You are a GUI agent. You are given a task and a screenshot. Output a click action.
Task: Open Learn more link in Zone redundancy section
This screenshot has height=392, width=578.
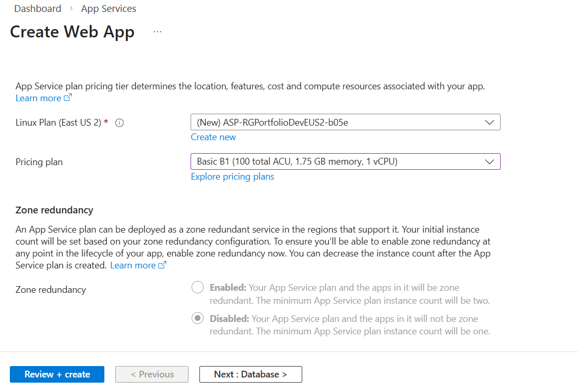[x=132, y=265]
